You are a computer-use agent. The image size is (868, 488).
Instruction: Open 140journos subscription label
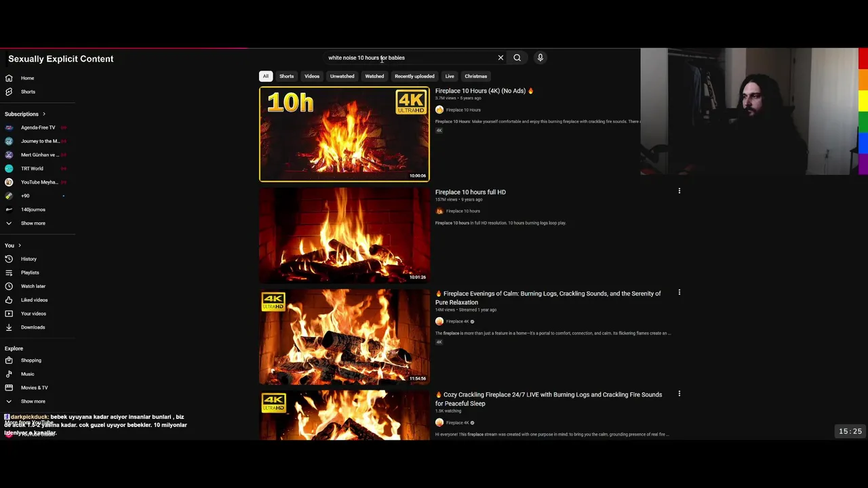33,209
